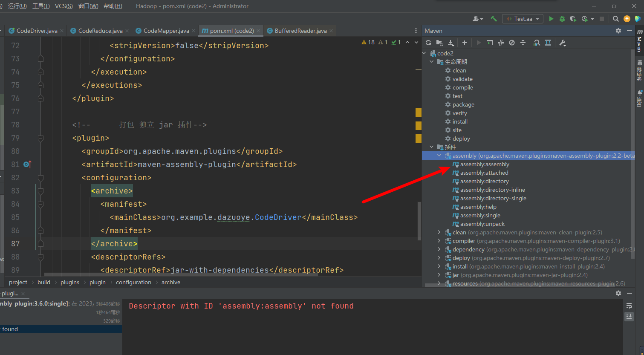Switch to CodeDriver.java tab

pyautogui.click(x=37, y=31)
